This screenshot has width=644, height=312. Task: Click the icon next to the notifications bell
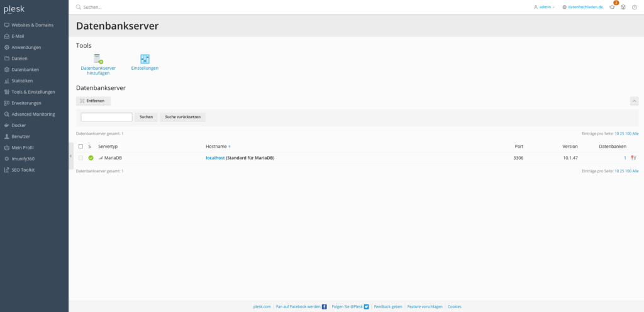(x=623, y=7)
